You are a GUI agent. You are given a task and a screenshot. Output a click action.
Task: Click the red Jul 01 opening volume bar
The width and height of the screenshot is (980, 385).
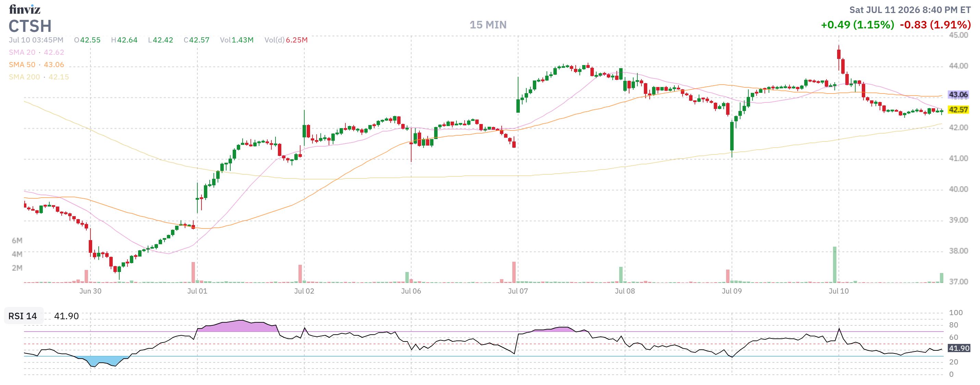click(x=193, y=272)
